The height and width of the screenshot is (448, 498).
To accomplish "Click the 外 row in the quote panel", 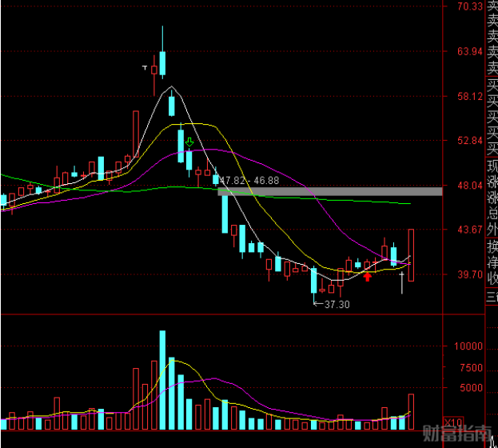I will pos(492,230).
